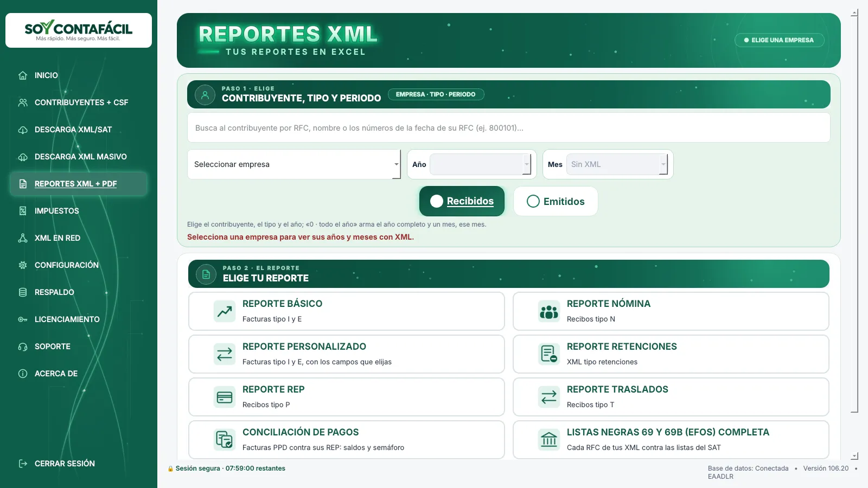Click the Conciliación de Pagos icon
The image size is (868, 488).
[x=225, y=440]
